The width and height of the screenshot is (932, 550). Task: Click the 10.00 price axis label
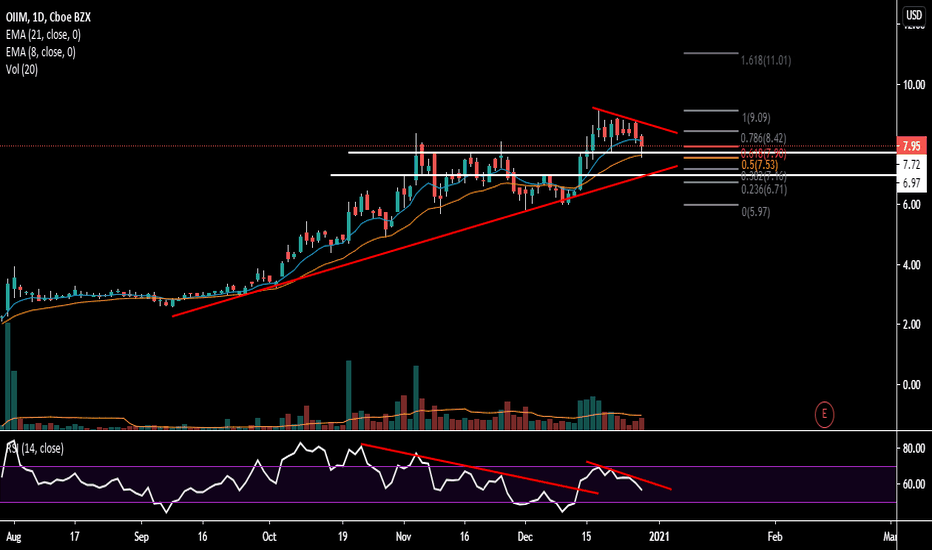914,84
